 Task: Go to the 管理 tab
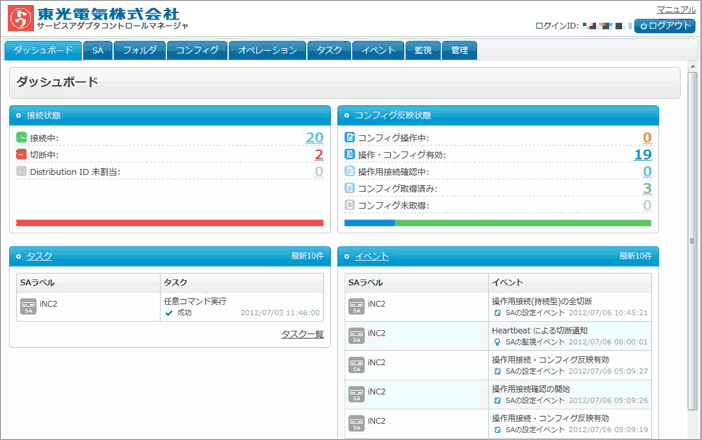tap(459, 50)
